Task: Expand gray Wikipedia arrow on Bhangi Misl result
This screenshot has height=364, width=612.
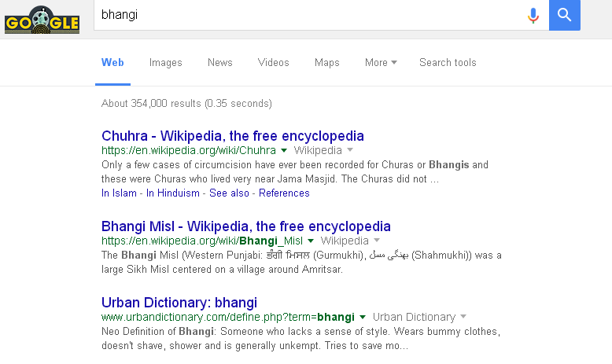Action: pyautogui.click(x=377, y=241)
